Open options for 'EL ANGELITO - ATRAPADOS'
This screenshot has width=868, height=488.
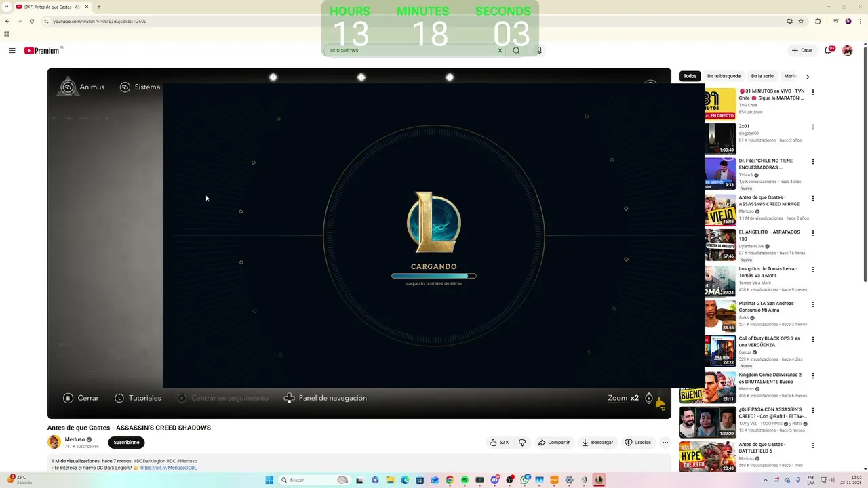click(x=813, y=233)
